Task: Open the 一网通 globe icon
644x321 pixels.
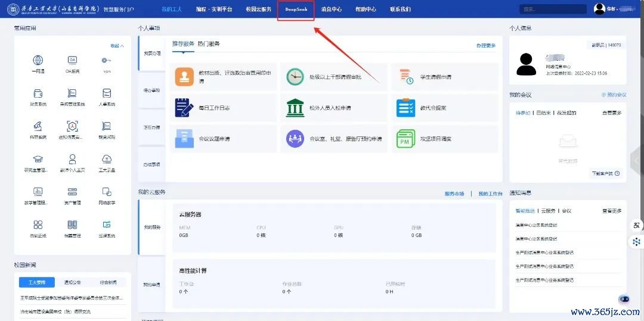Action: click(38, 60)
